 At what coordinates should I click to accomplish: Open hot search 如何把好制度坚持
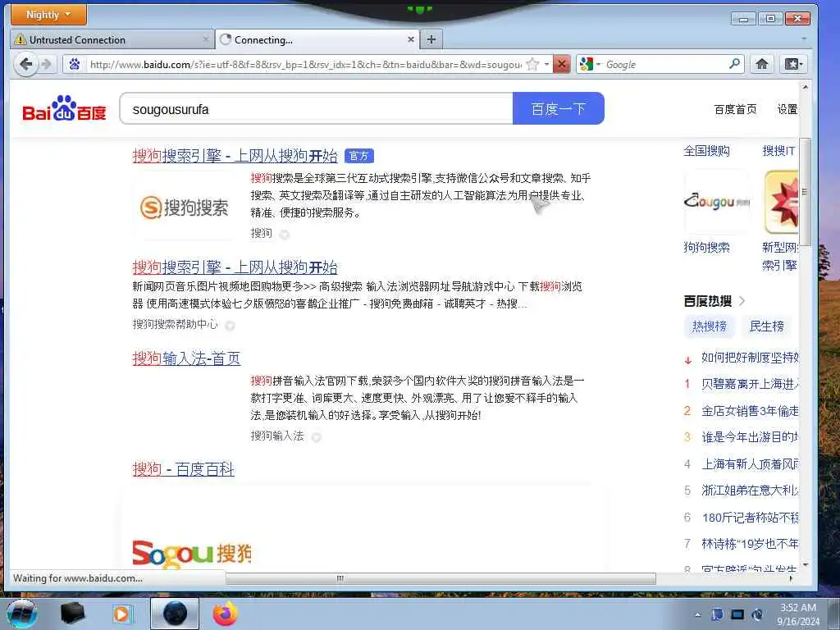click(x=750, y=358)
